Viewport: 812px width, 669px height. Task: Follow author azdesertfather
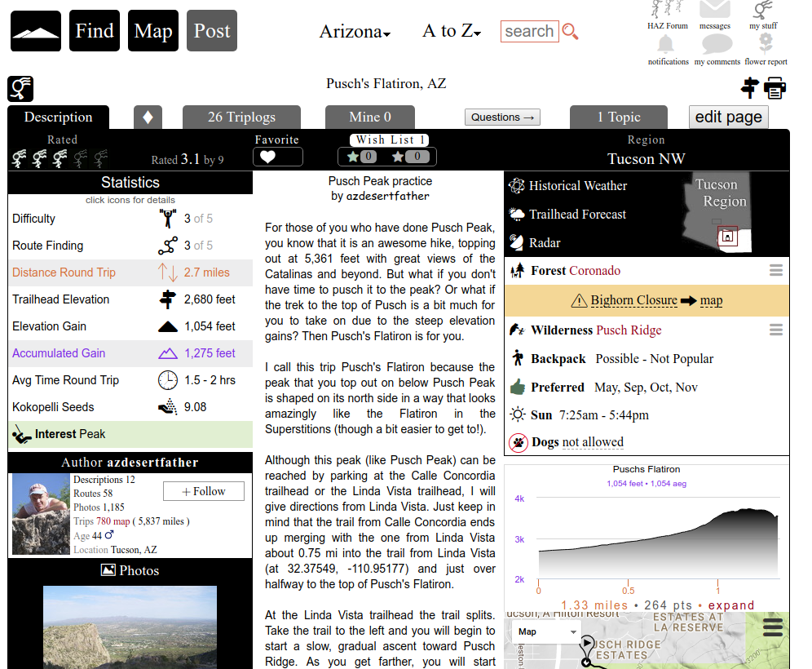[x=204, y=491]
